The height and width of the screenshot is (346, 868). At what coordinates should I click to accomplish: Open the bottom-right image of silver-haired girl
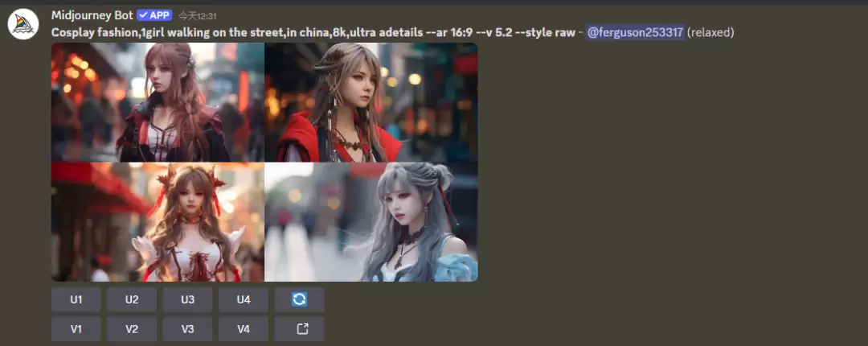(371, 222)
